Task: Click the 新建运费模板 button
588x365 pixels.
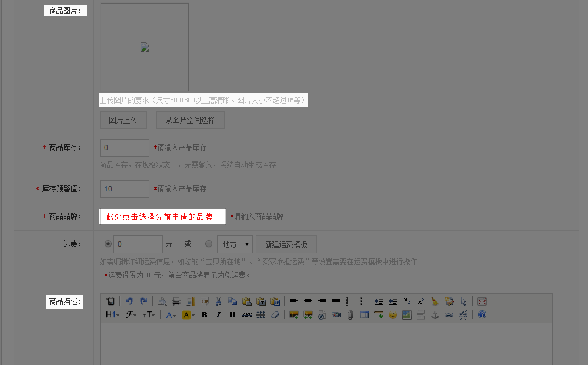Action: [286, 244]
